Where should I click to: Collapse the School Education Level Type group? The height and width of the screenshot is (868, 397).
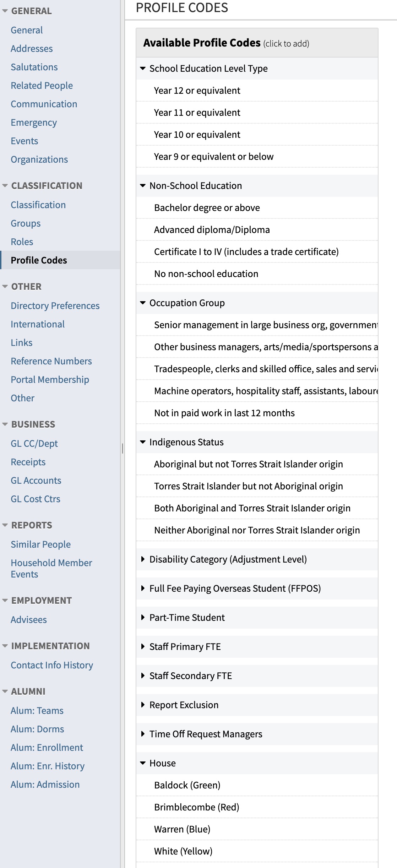coord(143,69)
